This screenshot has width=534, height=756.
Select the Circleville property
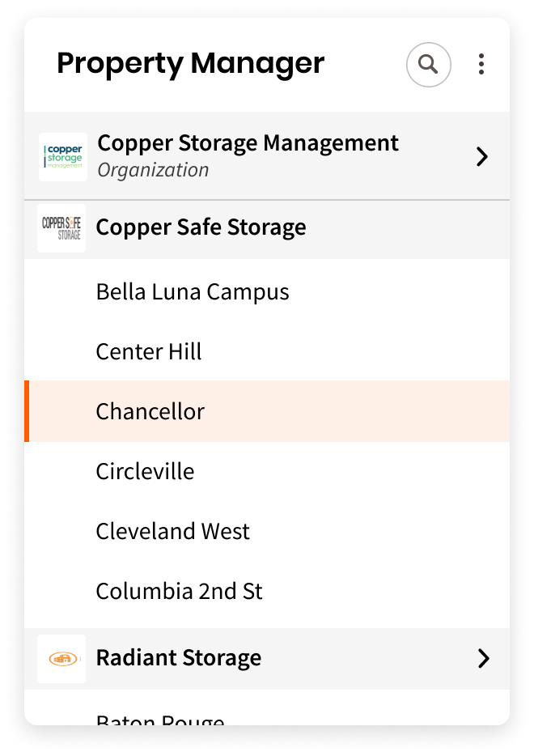(x=145, y=471)
